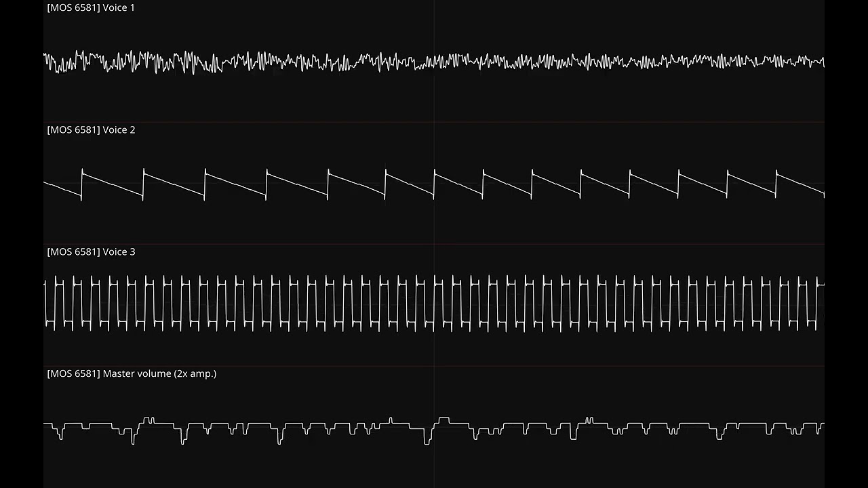Screen dimensions: 868x488
Task: Click the "[MOS 6581] Voice 1" label
Action: [x=91, y=8]
